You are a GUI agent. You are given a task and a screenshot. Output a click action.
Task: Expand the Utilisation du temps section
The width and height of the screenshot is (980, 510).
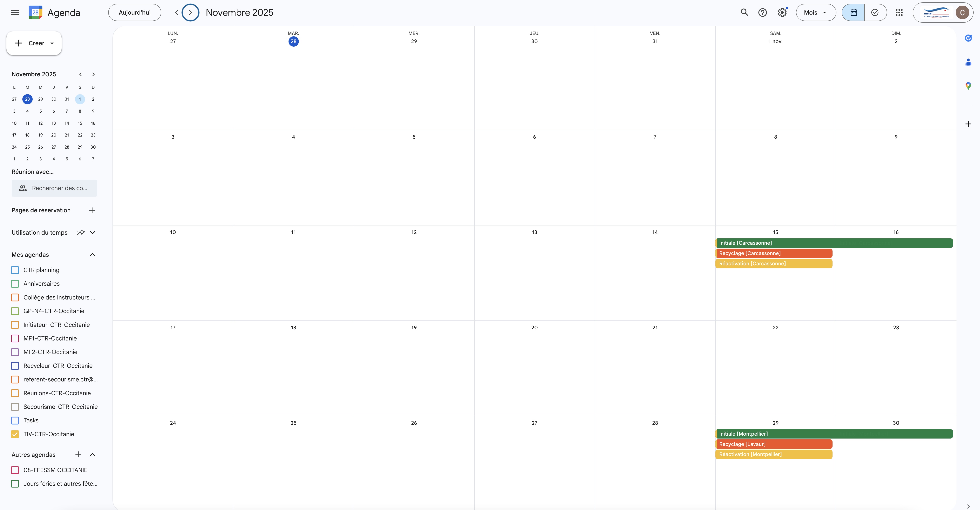(x=92, y=232)
